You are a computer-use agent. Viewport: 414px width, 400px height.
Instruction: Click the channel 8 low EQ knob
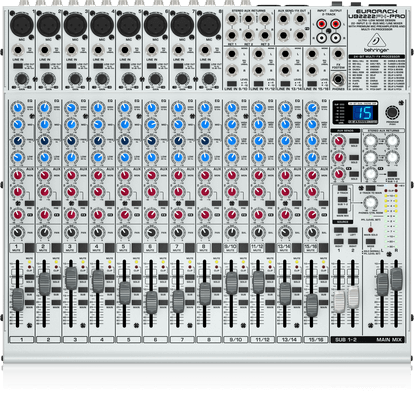click(x=205, y=157)
